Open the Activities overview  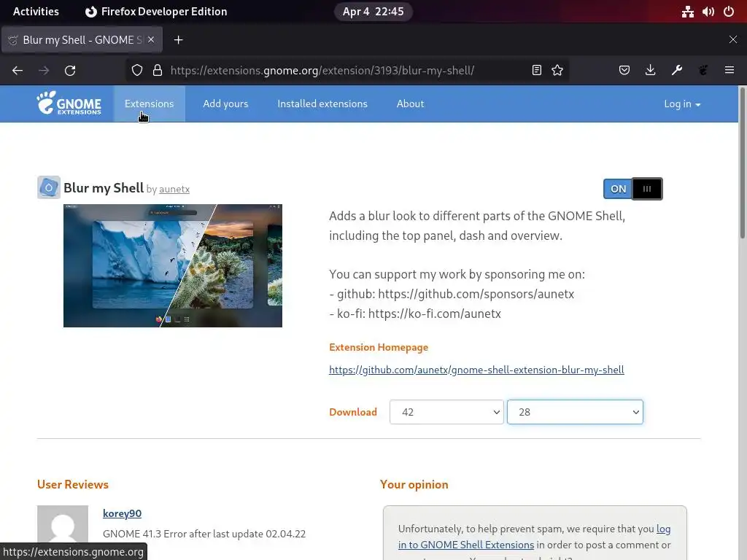[x=36, y=12]
